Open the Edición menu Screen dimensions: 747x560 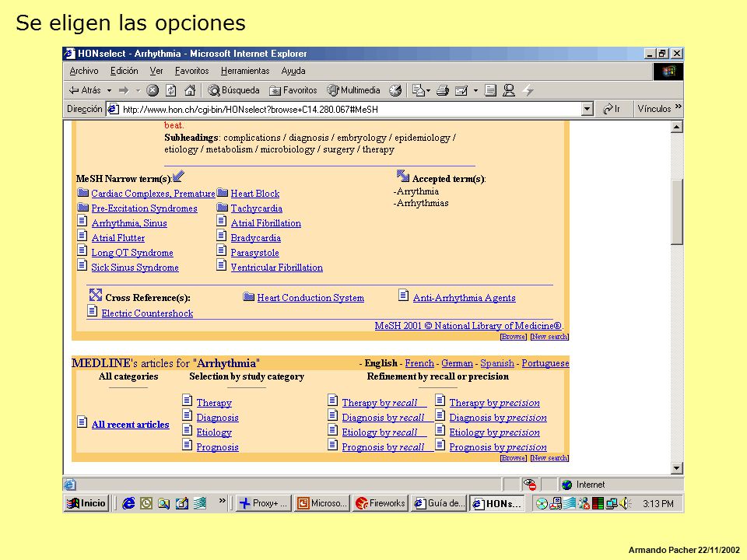point(124,71)
